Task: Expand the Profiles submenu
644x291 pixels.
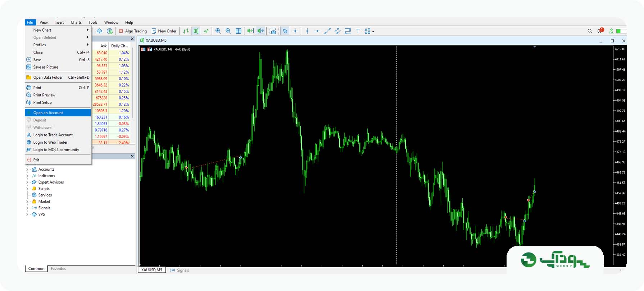Action: 58,45
